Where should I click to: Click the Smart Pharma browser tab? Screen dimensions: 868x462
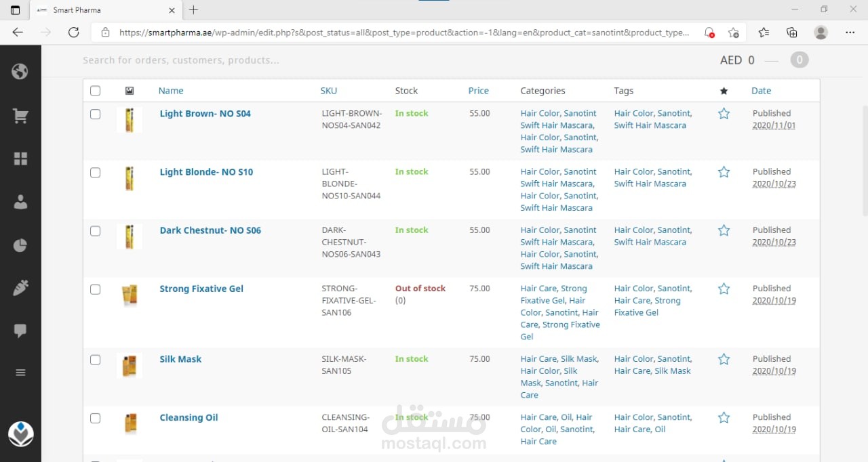click(x=105, y=10)
